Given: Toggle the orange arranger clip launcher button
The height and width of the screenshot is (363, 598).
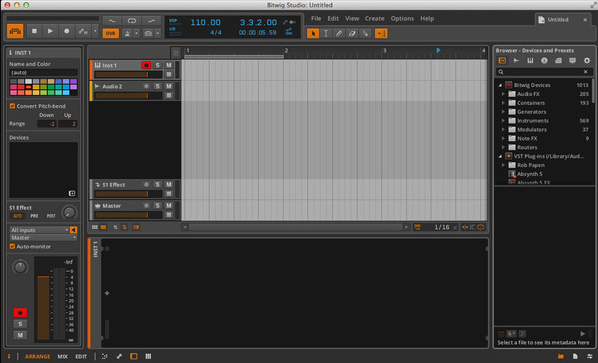Looking at the screenshot, I should (15, 31).
